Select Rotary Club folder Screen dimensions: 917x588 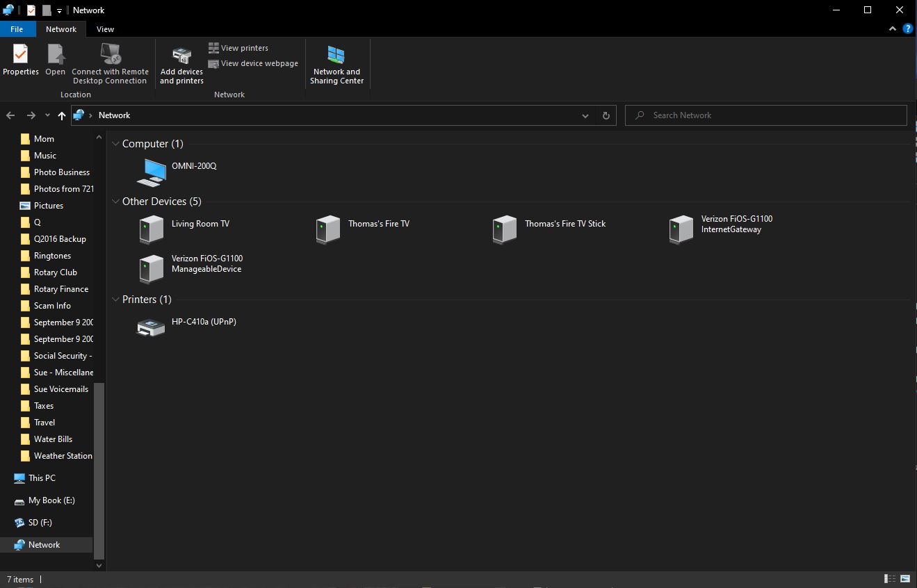click(x=56, y=272)
